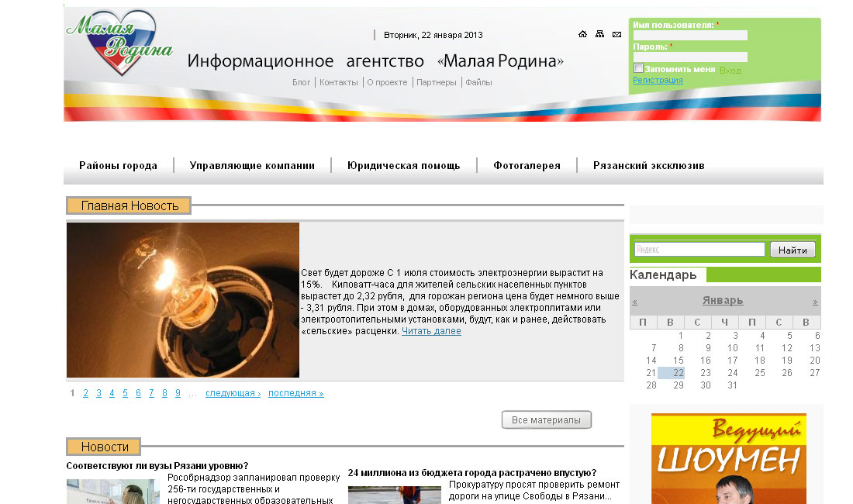Click the date Вторник, 22 января 2013
The image size is (853, 504).
pos(433,35)
